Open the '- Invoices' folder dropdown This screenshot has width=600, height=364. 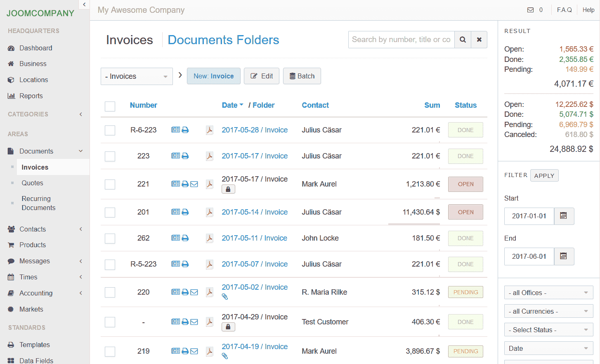[x=137, y=76]
